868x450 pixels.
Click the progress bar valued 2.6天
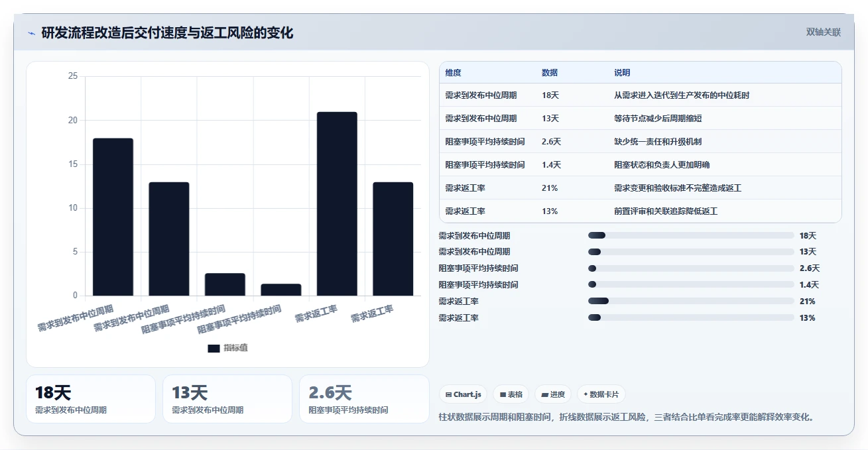(x=691, y=268)
